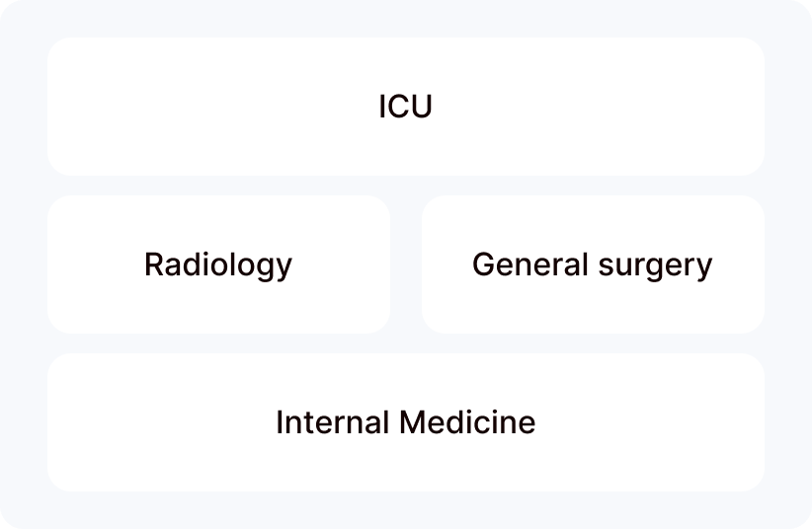Go to the Internal Medicine department
Screen dimensions: 812x529
405,422
